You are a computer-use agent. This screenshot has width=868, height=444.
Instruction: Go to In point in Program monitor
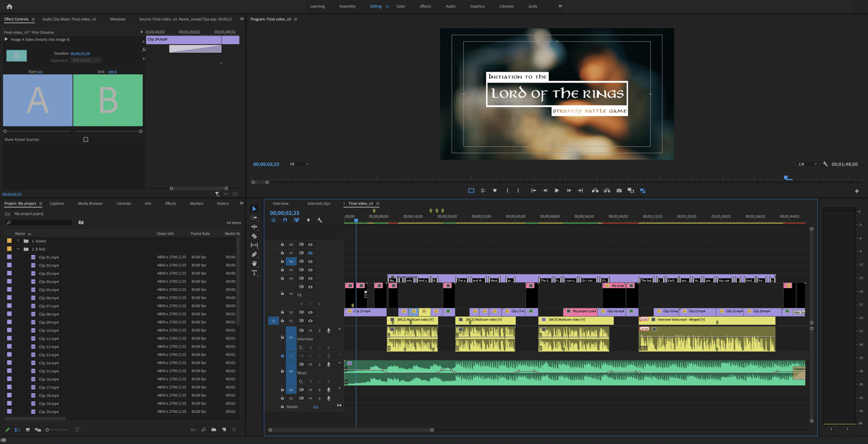(533, 190)
